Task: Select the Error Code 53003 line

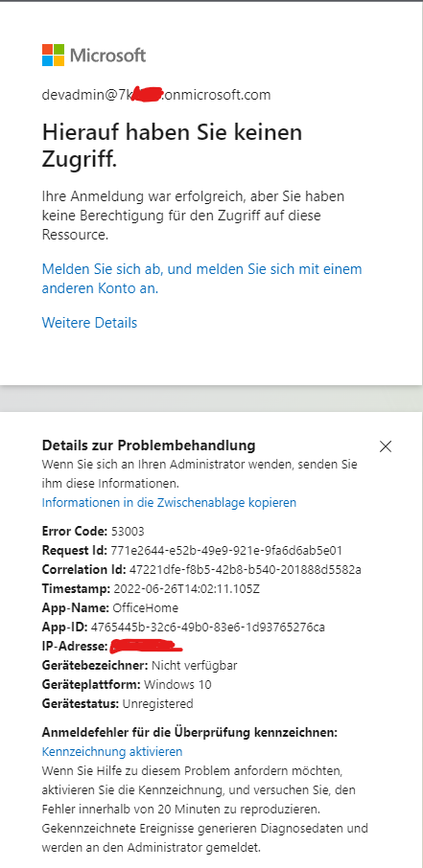Action: tap(93, 532)
